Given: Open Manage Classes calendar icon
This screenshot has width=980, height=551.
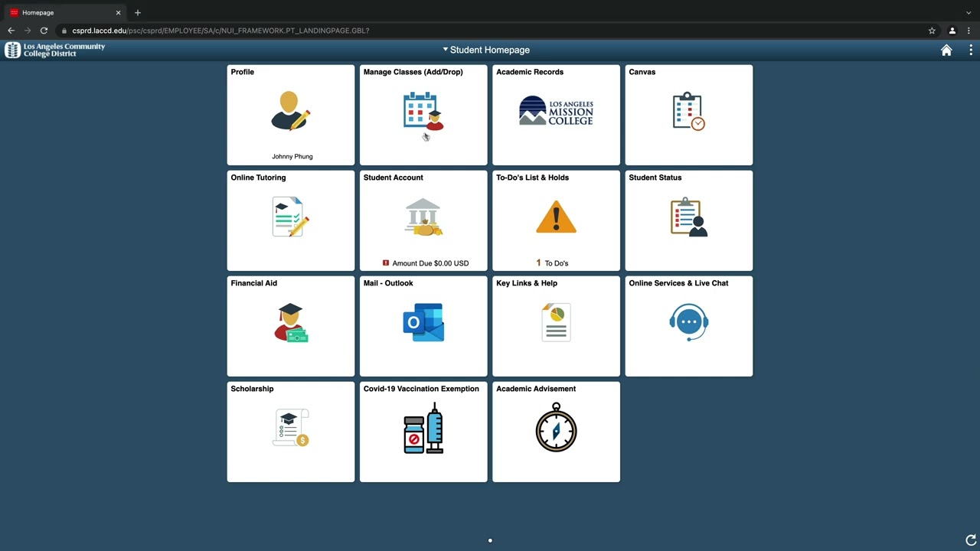Looking at the screenshot, I should (423, 112).
